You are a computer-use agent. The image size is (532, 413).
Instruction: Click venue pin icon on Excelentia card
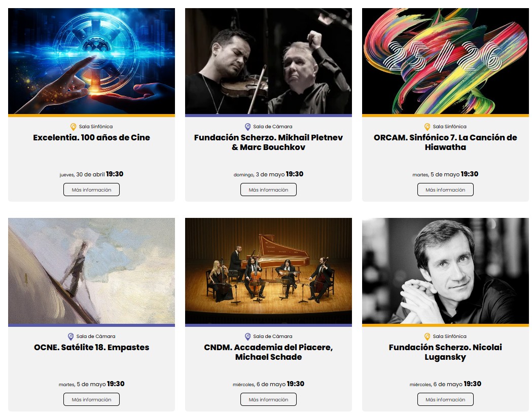pos(74,127)
